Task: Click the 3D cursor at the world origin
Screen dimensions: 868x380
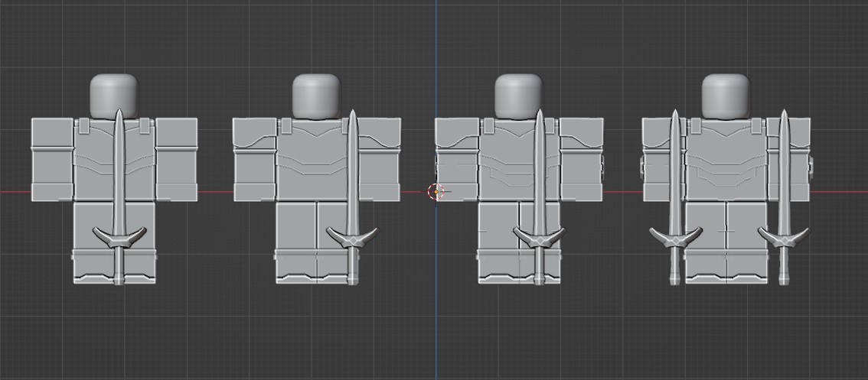Action: [436, 192]
